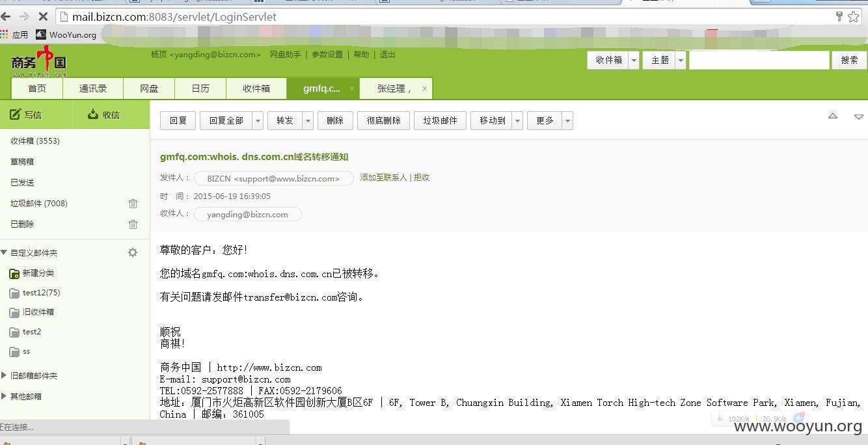Click the 转发 forward button
The image size is (868, 445).
point(285,120)
